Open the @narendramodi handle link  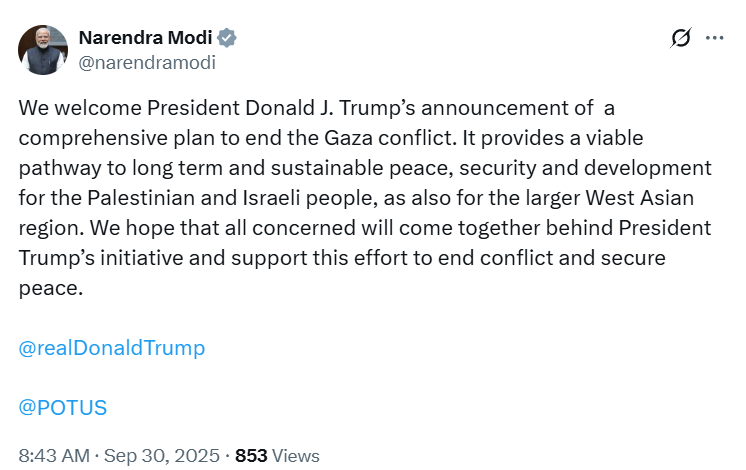pos(146,62)
